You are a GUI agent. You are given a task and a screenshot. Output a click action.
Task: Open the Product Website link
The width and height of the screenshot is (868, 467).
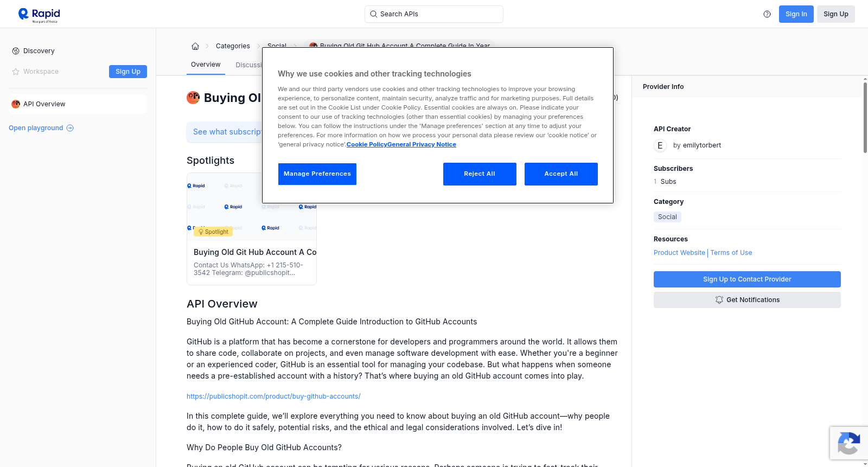(679, 253)
